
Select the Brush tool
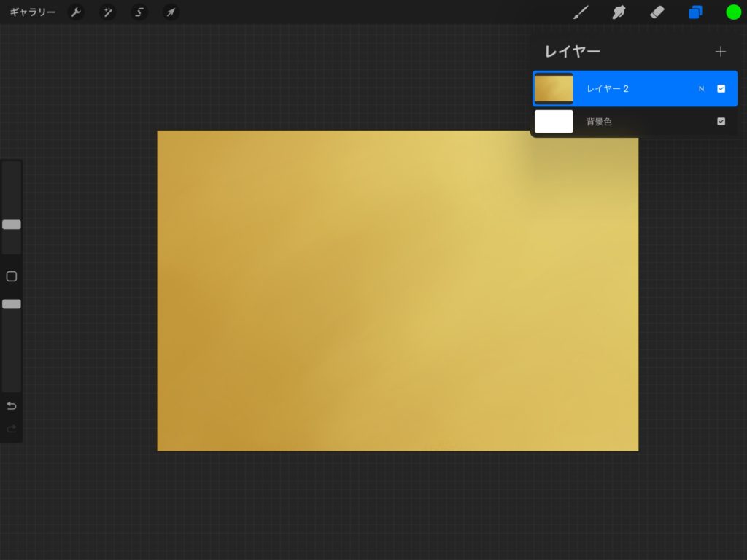click(581, 12)
